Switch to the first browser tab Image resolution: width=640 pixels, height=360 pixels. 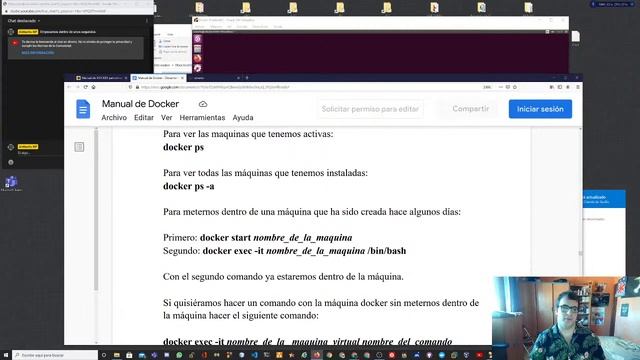point(101,78)
